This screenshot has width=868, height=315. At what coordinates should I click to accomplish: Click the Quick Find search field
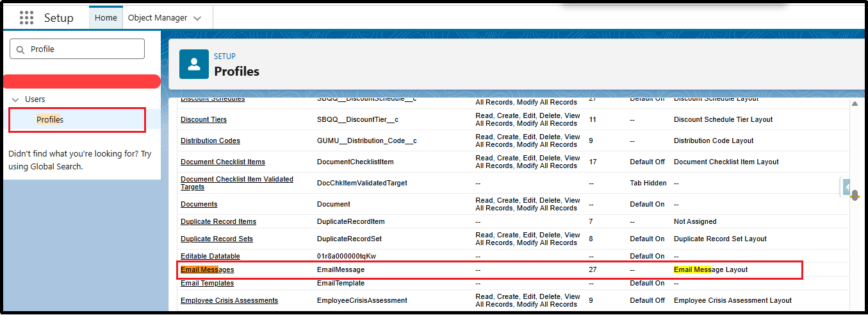(x=83, y=49)
